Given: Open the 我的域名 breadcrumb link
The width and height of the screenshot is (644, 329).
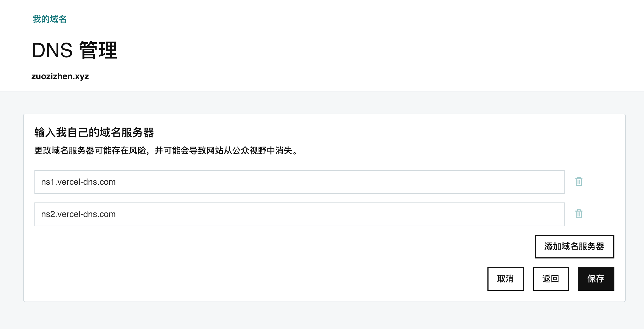Looking at the screenshot, I should click(49, 19).
